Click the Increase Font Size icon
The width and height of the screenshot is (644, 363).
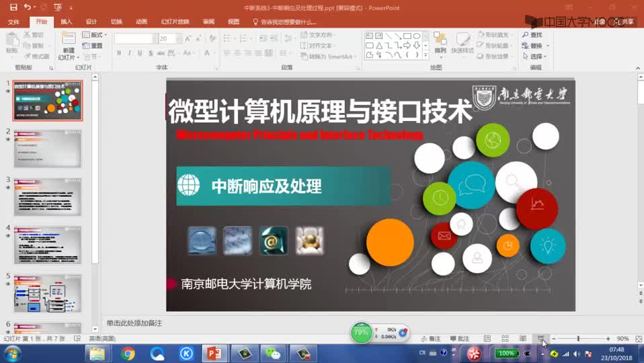(188, 38)
